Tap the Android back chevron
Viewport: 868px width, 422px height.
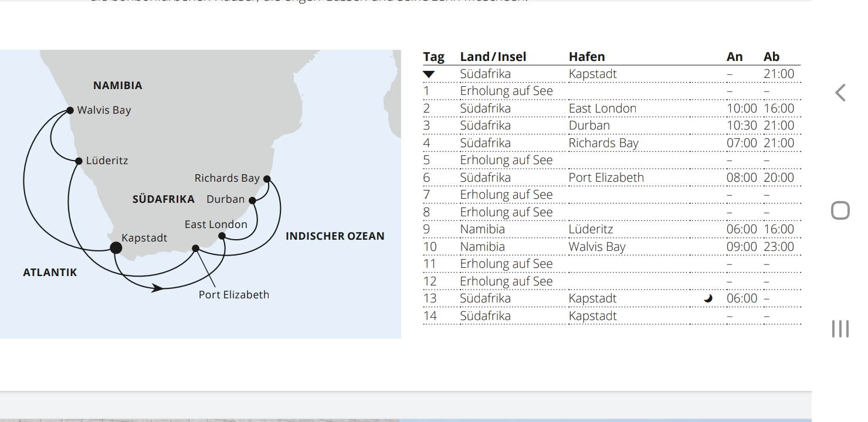click(x=840, y=93)
